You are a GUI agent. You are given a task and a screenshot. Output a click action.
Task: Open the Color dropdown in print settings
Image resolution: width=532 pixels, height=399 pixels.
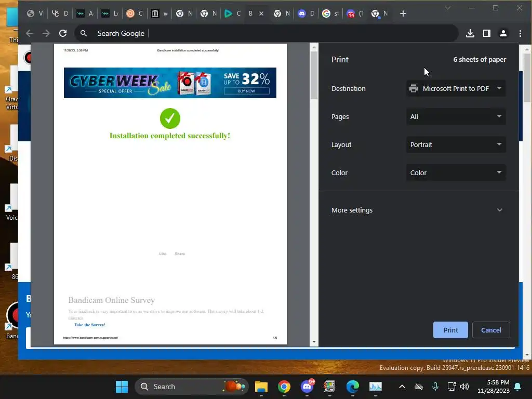tap(456, 172)
